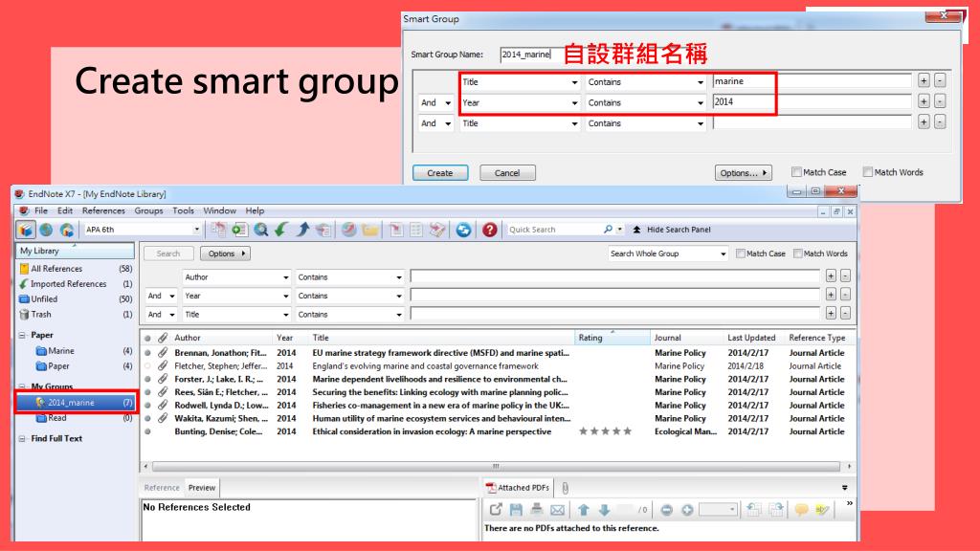The image size is (980, 551).
Task: Toggle Match Words checkbox in search panel
Action: pyautogui.click(x=797, y=253)
